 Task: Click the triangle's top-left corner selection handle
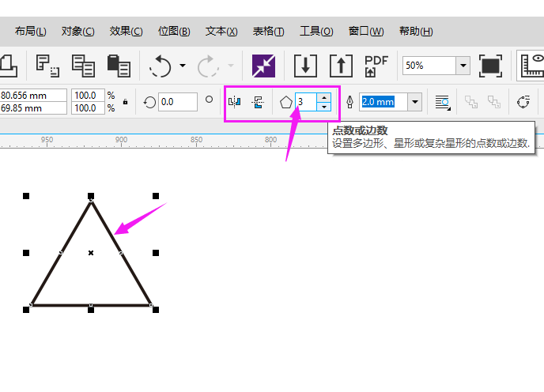pos(26,196)
